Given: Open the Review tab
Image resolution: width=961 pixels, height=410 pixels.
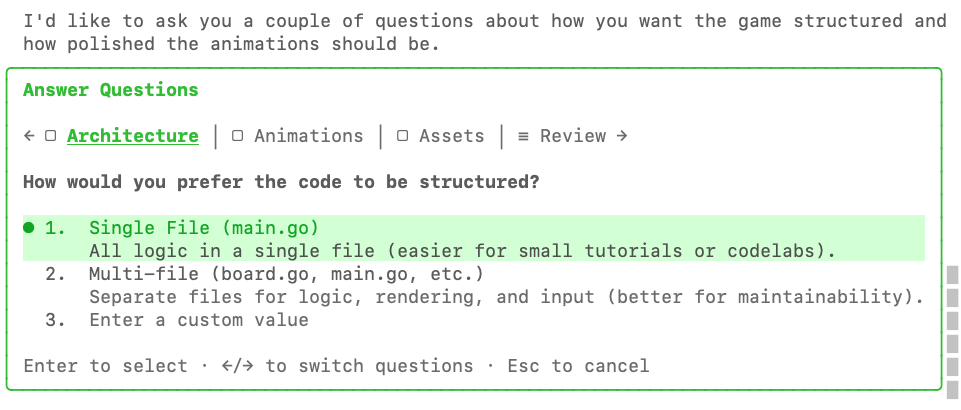Looking at the screenshot, I should pos(572,136).
